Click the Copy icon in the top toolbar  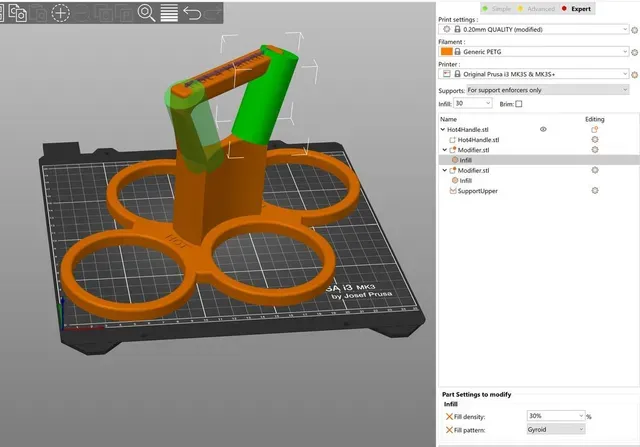pos(18,13)
